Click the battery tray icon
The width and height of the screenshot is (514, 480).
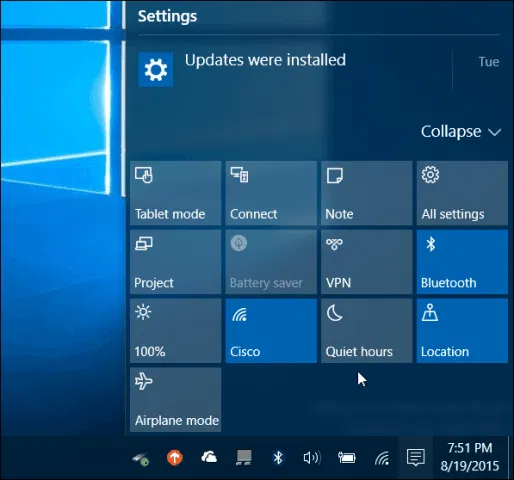tap(347, 458)
